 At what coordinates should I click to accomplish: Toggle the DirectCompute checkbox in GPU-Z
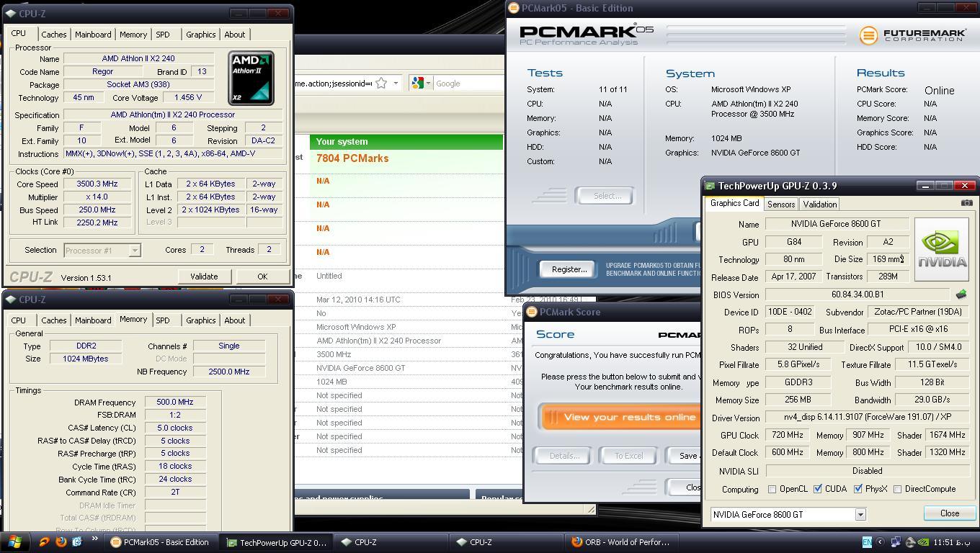click(897, 489)
